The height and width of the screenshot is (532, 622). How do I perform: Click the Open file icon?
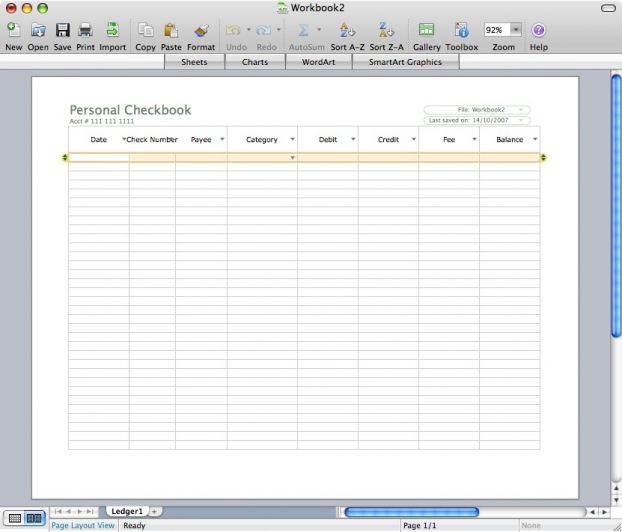[x=38, y=31]
